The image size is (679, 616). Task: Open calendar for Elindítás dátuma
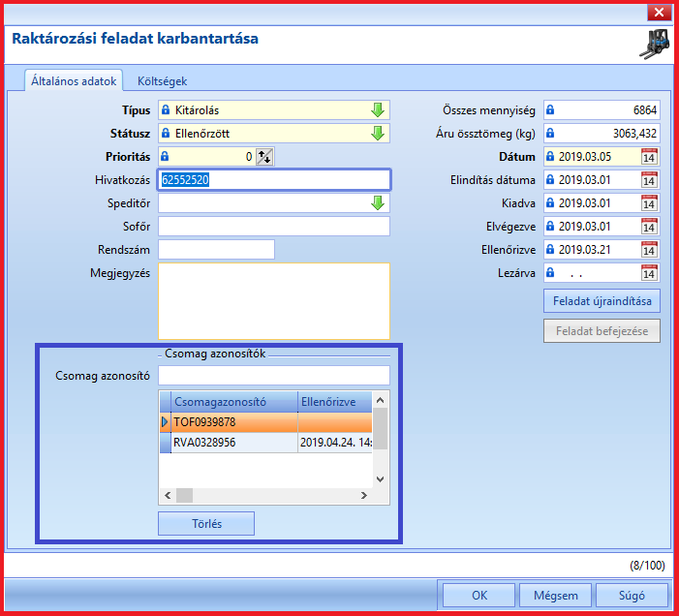648,180
